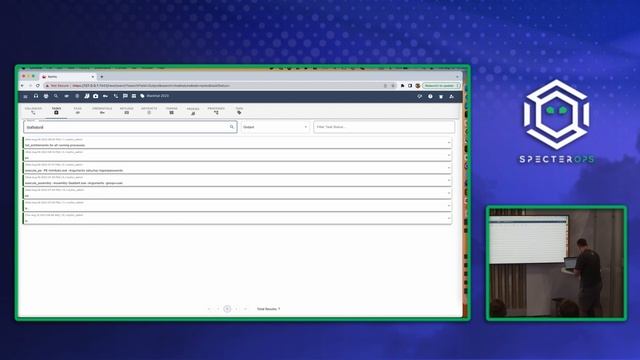Click the presenter camera thumbnail

point(556,263)
